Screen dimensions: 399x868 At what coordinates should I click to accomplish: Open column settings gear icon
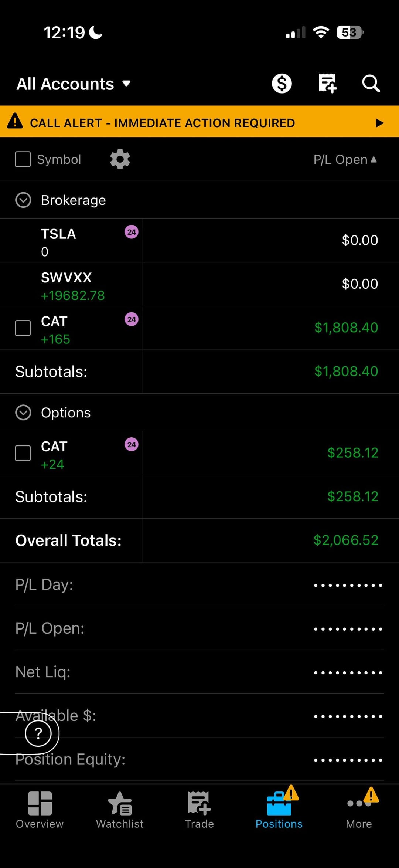[120, 160]
